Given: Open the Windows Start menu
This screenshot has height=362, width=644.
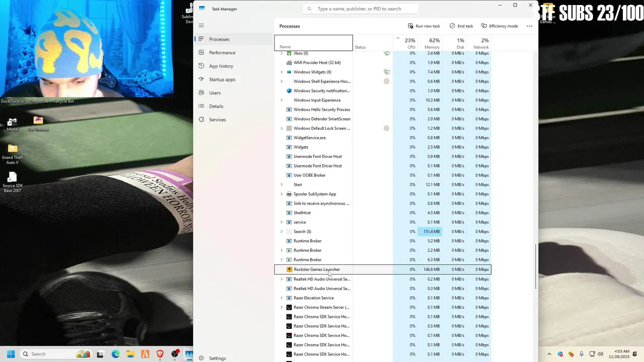Looking at the screenshot, I should point(11,354).
